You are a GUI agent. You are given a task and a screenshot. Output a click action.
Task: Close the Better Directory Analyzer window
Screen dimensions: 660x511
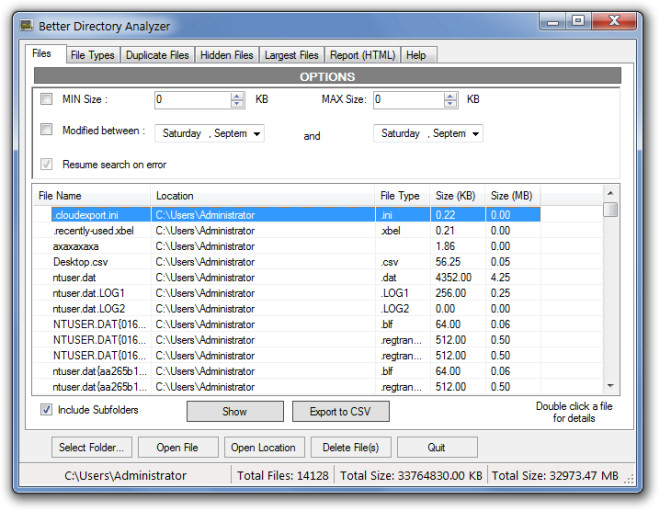coord(614,21)
